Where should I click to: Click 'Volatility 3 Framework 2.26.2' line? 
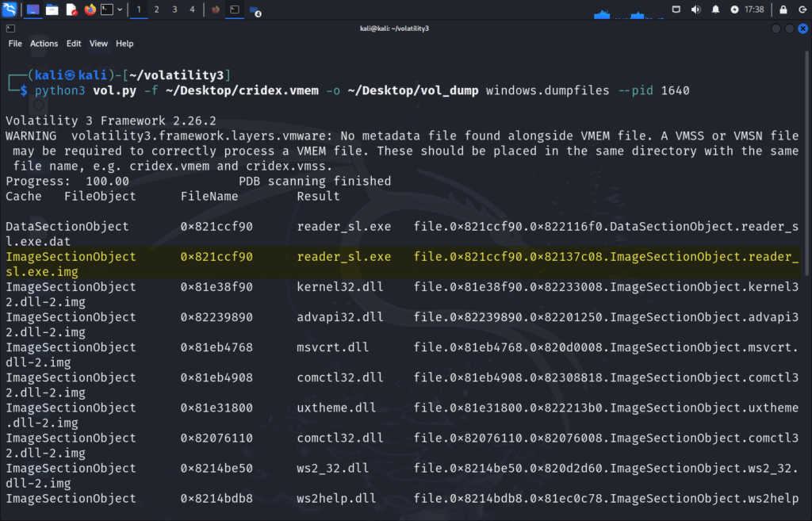tap(111, 121)
